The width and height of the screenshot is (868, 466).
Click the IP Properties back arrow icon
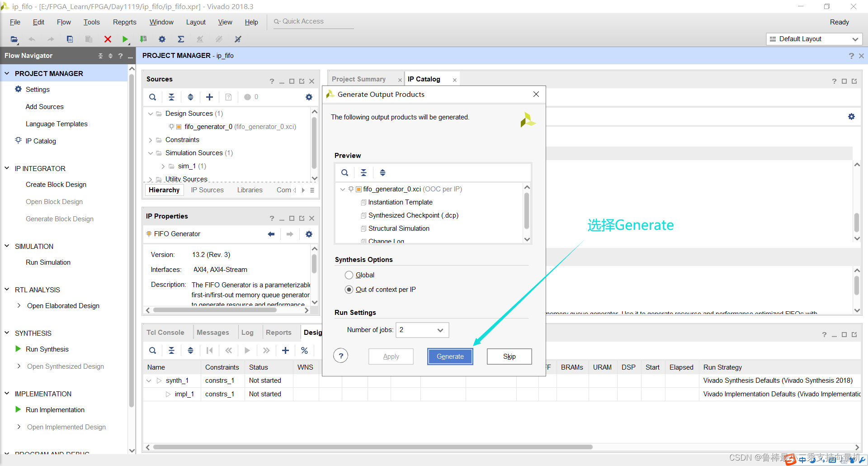click(271, 234)
